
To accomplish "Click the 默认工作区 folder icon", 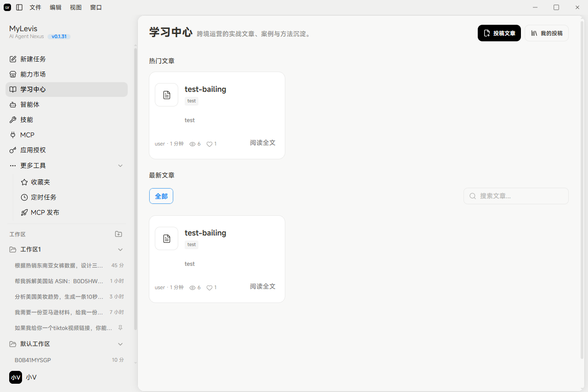I will (x=13, y=344).
